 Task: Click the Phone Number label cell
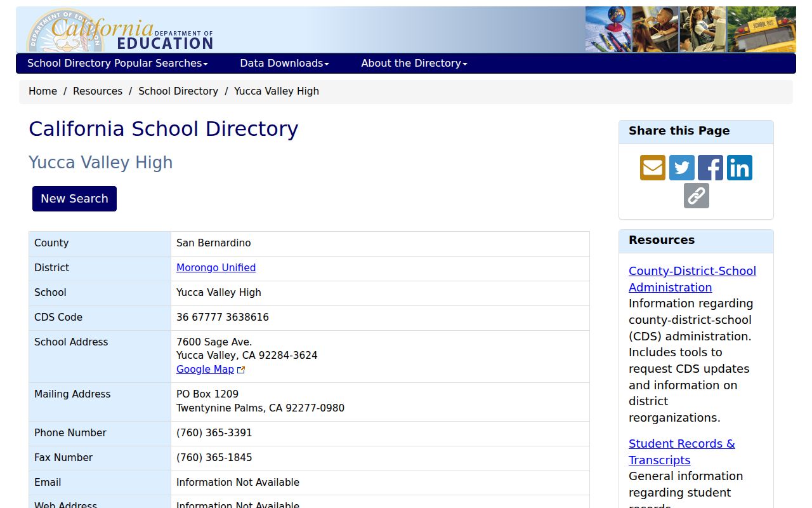coord(100,433)
